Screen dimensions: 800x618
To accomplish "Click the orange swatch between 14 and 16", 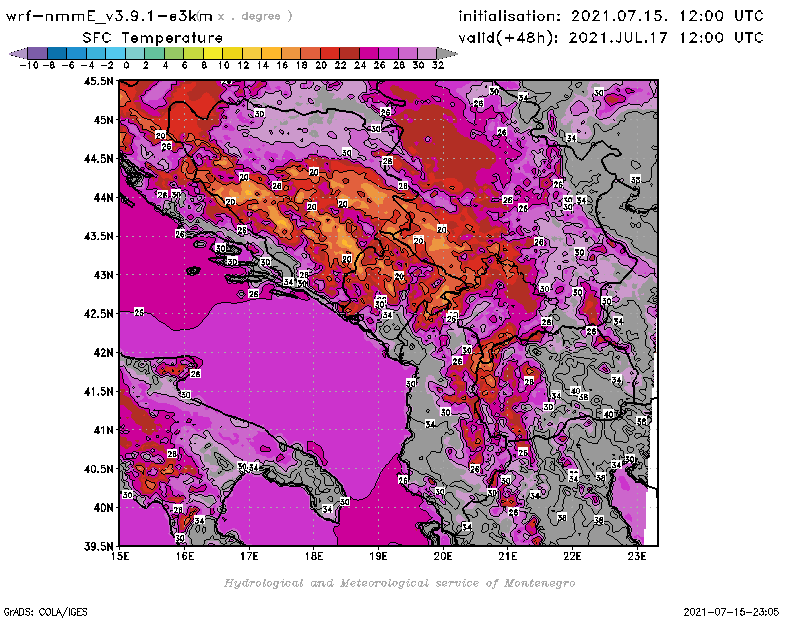I will tap(271, 53).
